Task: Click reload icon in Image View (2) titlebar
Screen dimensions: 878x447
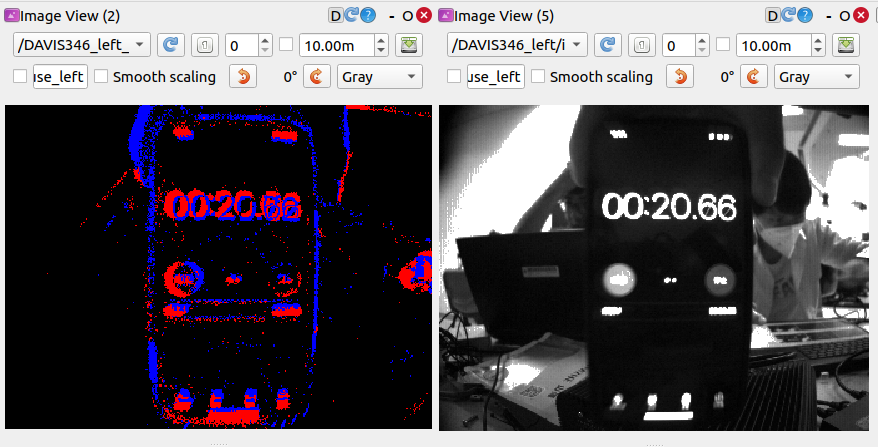Action: point(351,16)
